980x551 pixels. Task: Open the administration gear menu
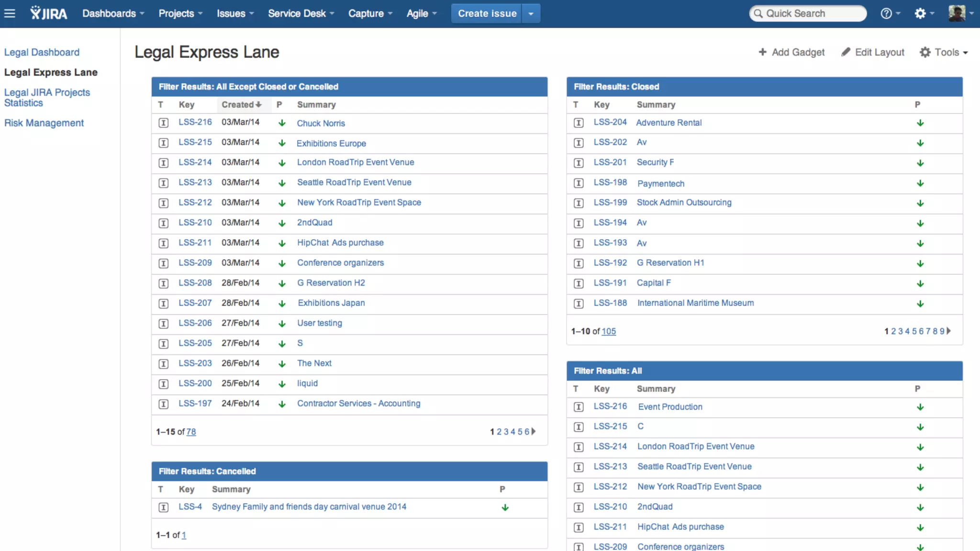920,13
